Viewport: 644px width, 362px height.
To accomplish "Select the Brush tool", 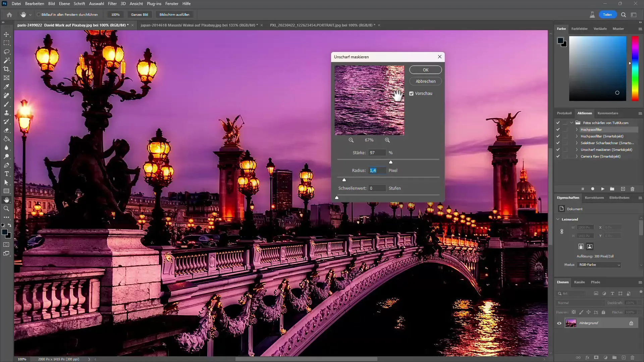I will point(6,104).
